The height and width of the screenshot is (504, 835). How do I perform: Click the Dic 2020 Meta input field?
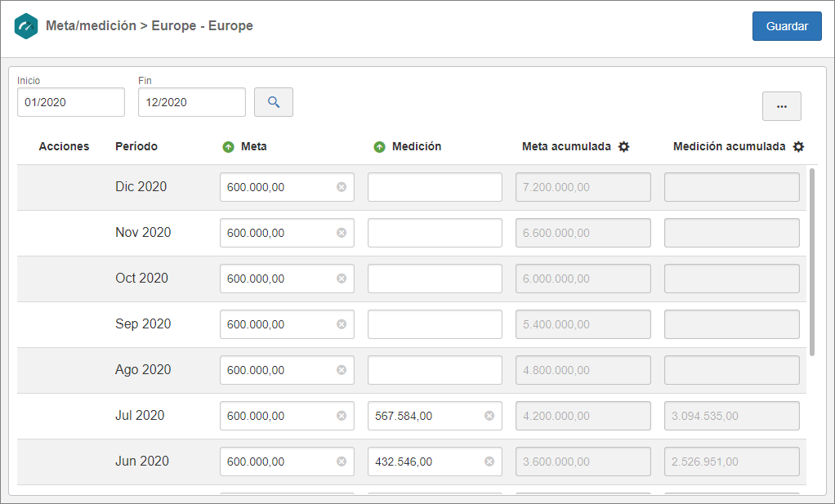tap(287, 187)
